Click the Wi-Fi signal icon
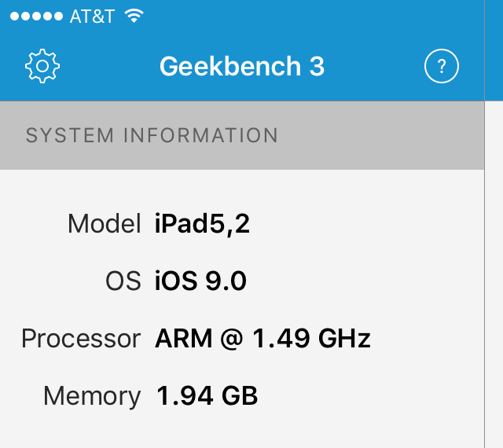The image size is (503, 448). [x=134, y=16]
